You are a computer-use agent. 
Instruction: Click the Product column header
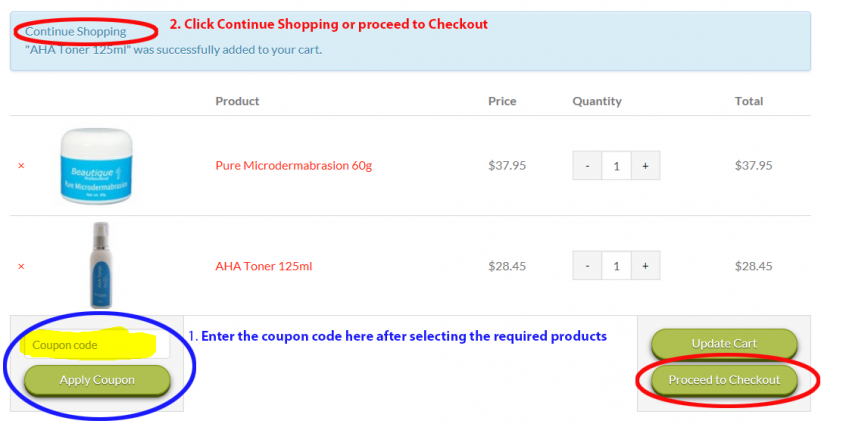coord(237,101)
